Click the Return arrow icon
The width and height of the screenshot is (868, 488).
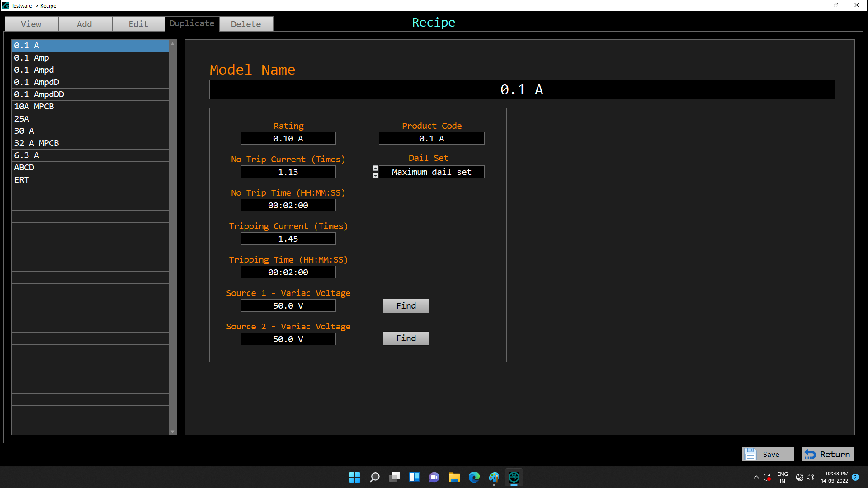coord(810,454)
